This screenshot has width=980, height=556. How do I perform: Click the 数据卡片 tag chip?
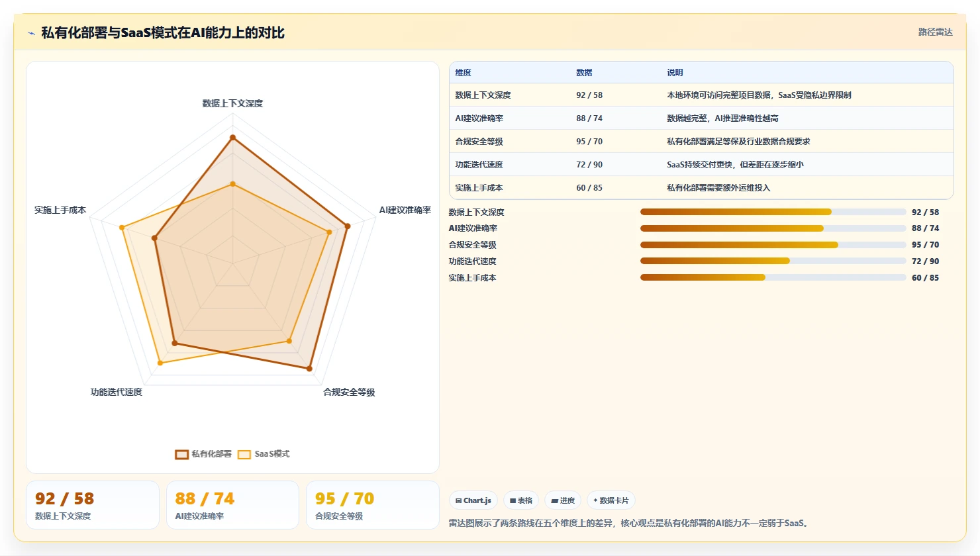tap(611, 500)
